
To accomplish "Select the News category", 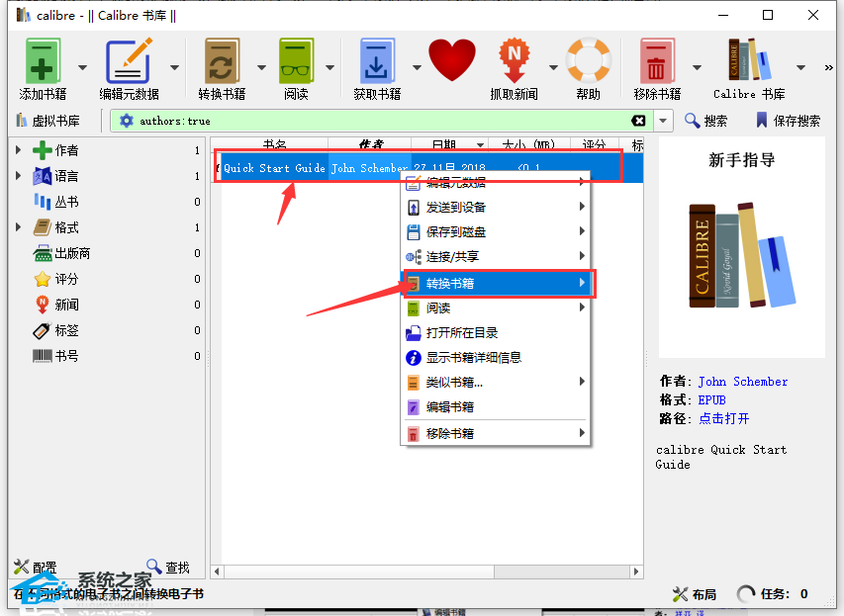I will point(56,305).
